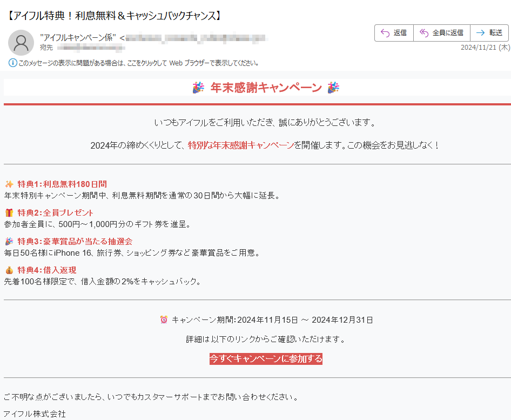511x420 pixels.
Task: Click the line about extending from 30日間
Action: click(142, 196)
